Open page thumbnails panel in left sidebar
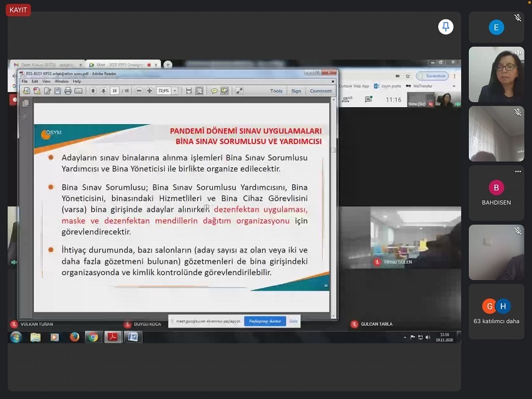The image size is (532, 399). [x=26, y=103]
